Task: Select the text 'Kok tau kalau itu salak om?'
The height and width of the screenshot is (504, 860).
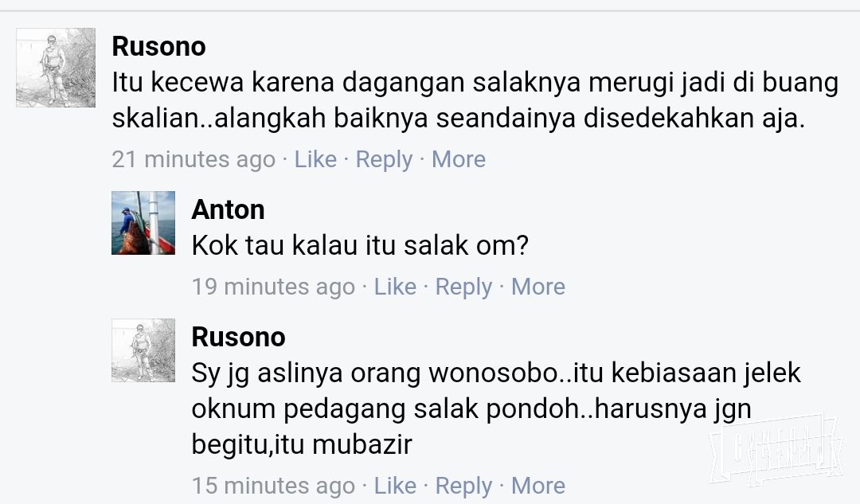Action: (x=360, y=245)
